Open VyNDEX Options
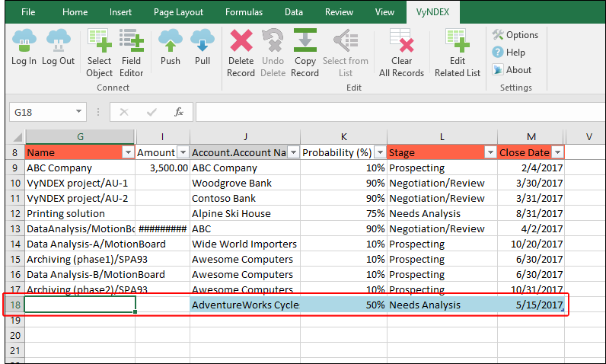 pyautogui.click(x=515, y=35)
